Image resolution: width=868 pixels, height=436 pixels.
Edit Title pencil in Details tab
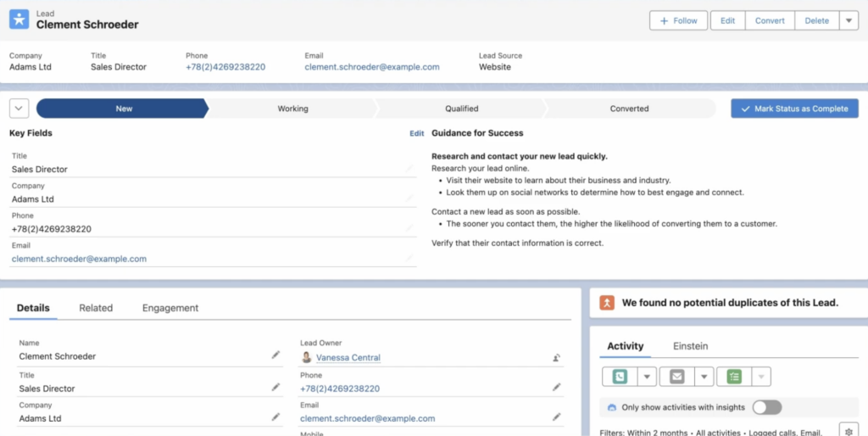click(x=275, y=388)
